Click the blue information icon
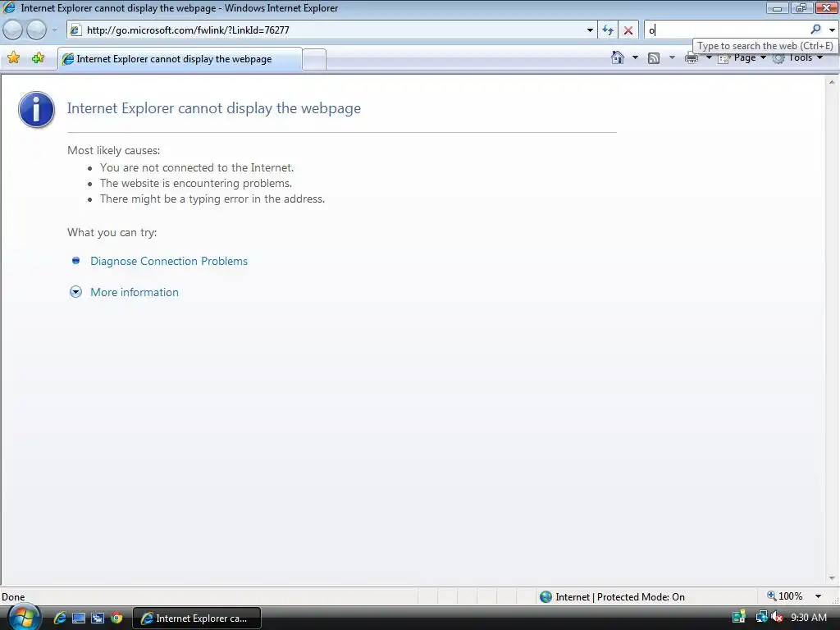840x630 pixels. coord(36,109)
